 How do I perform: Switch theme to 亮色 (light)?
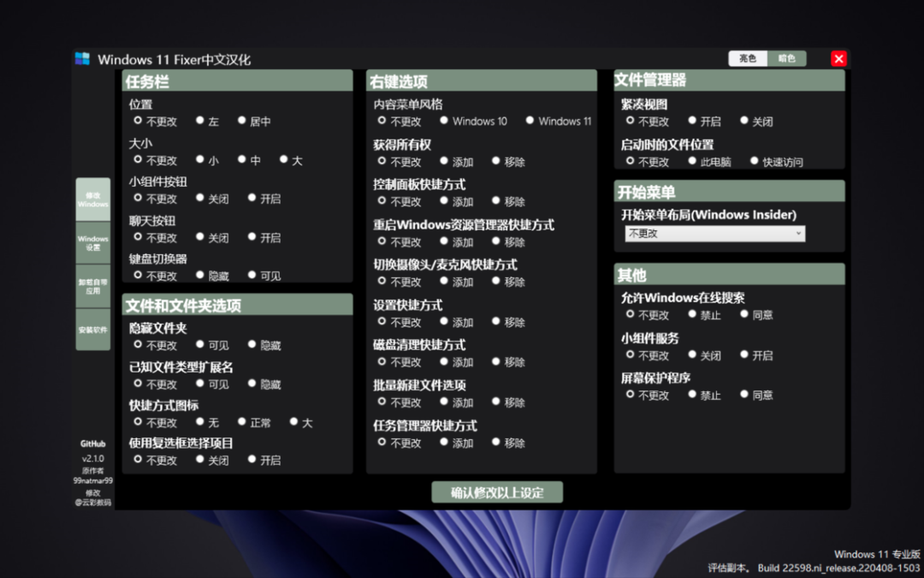point(748,58)
